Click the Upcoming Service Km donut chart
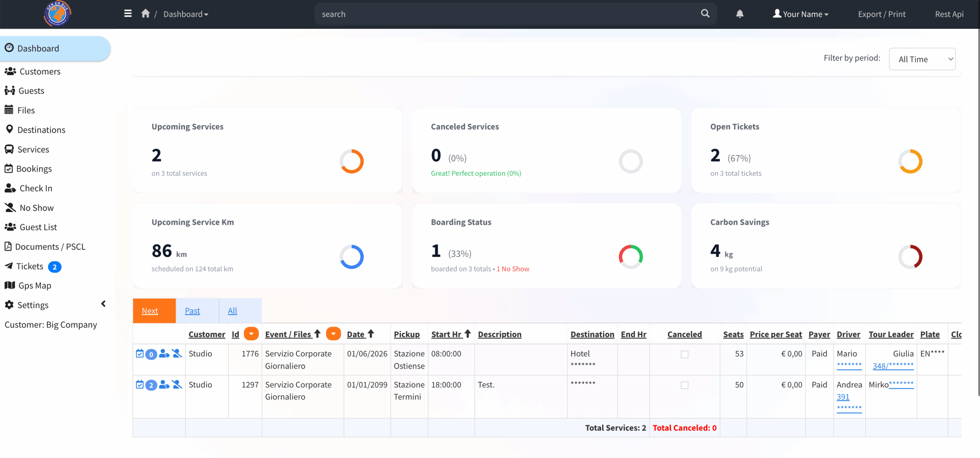 pyautogui.click(x=351, y=257)
